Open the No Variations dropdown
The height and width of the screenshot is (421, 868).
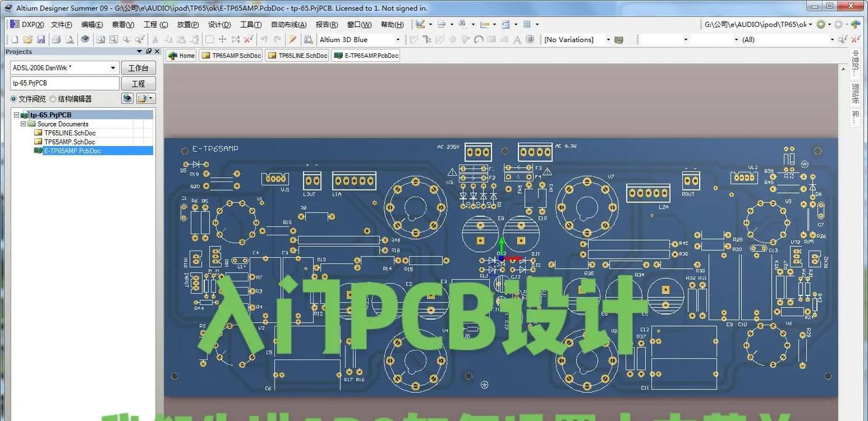[x=608, y=39]
